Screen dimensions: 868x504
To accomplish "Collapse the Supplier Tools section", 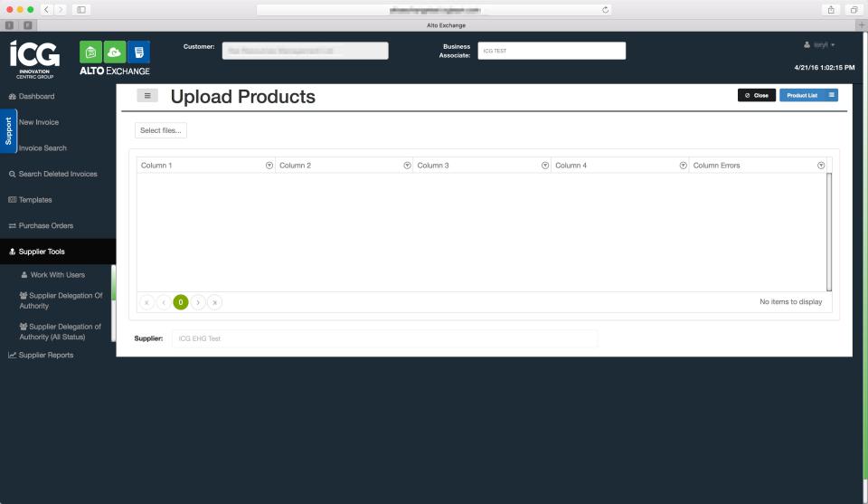I will [x=58, y=252].
